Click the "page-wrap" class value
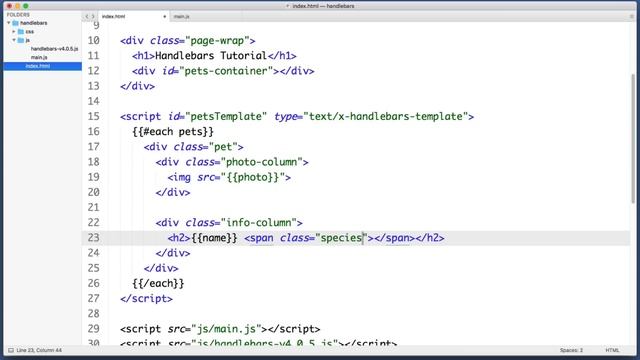 tap(217, 41)
